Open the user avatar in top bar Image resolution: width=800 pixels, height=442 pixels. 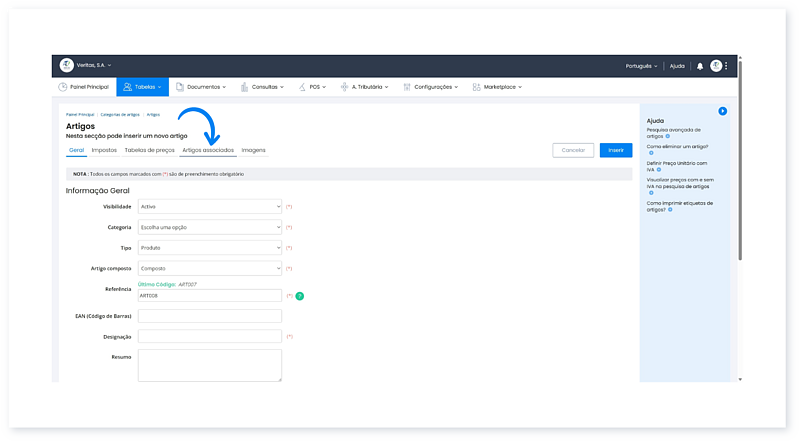(x=716, y=66)
